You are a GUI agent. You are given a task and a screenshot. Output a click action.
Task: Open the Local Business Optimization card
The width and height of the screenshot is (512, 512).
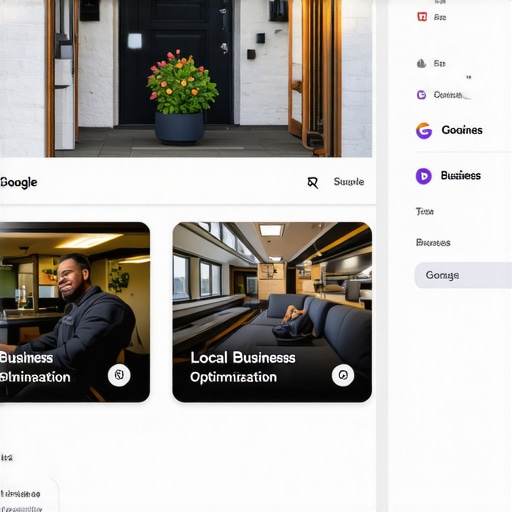point(272,312)
